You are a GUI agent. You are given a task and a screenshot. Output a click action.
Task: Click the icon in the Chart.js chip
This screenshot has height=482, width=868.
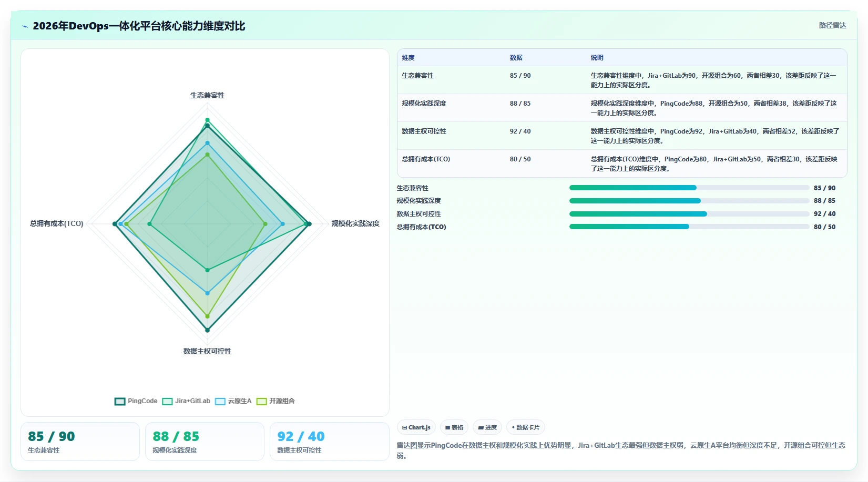tap(404, 427)
